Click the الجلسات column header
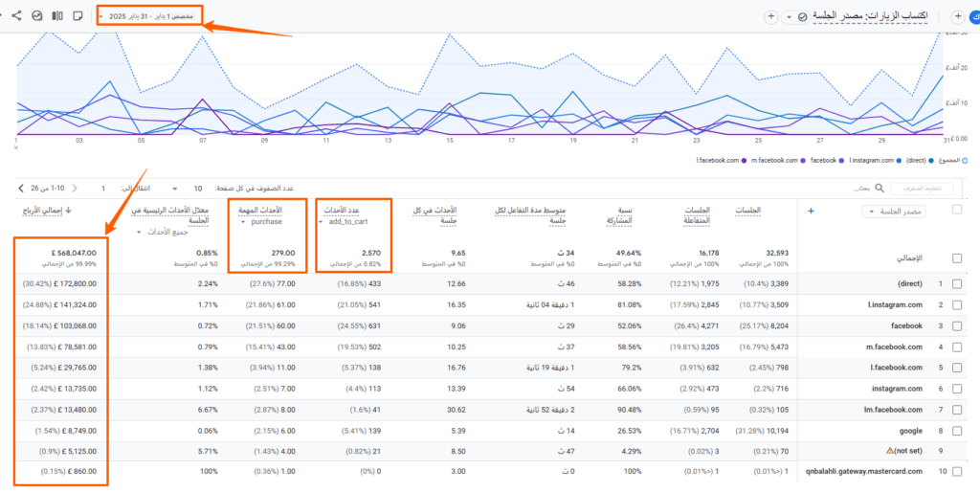 click(749, 211)
